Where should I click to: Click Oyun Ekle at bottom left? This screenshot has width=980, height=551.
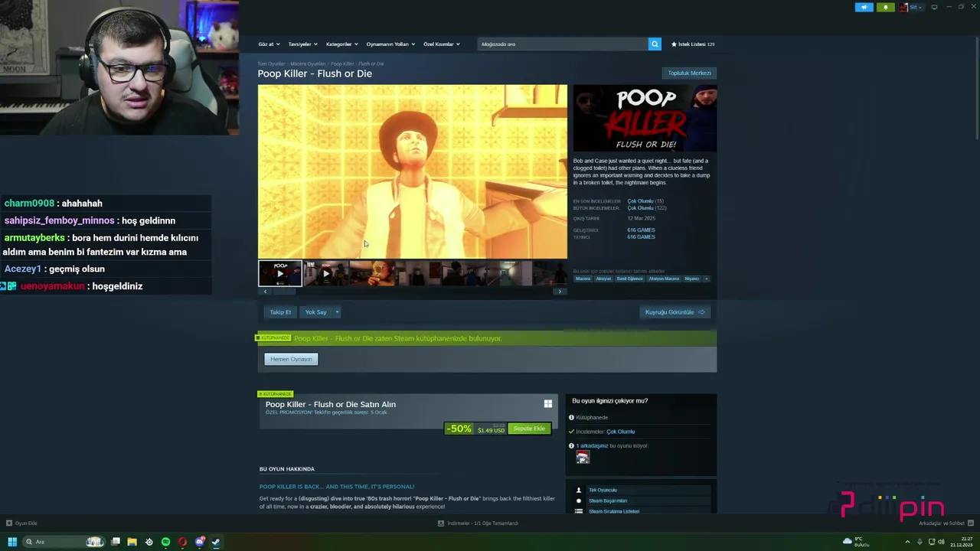(x=21, y=523)
